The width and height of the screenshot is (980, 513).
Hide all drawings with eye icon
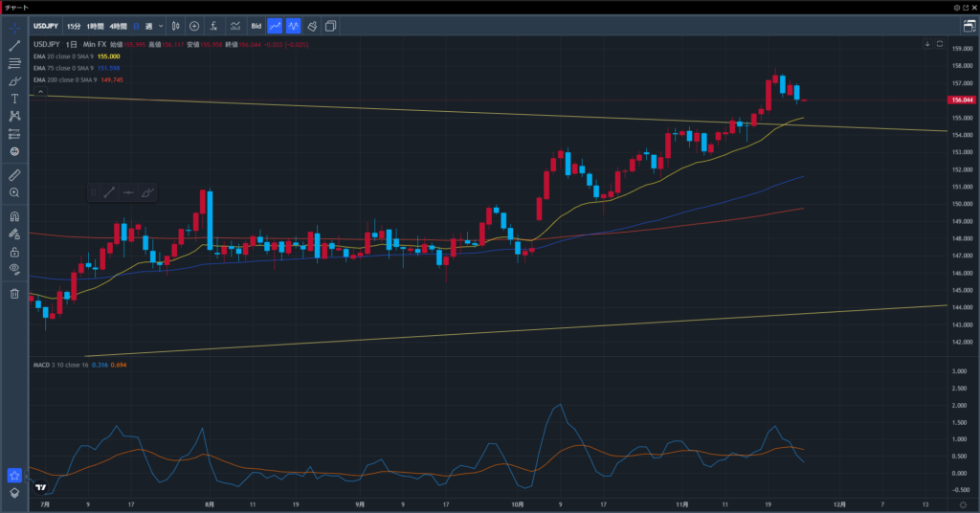tap(14, 269)
